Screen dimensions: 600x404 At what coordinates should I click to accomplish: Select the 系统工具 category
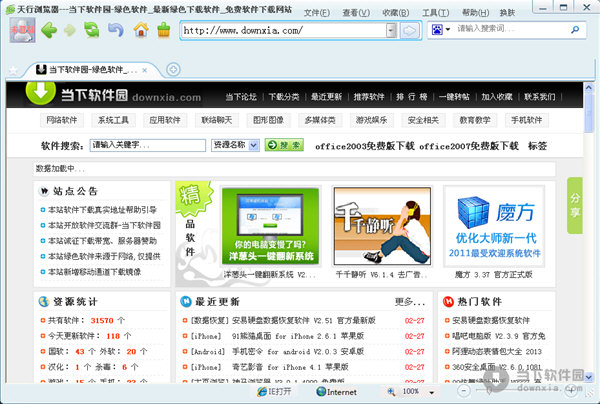(x=113, y=120)
